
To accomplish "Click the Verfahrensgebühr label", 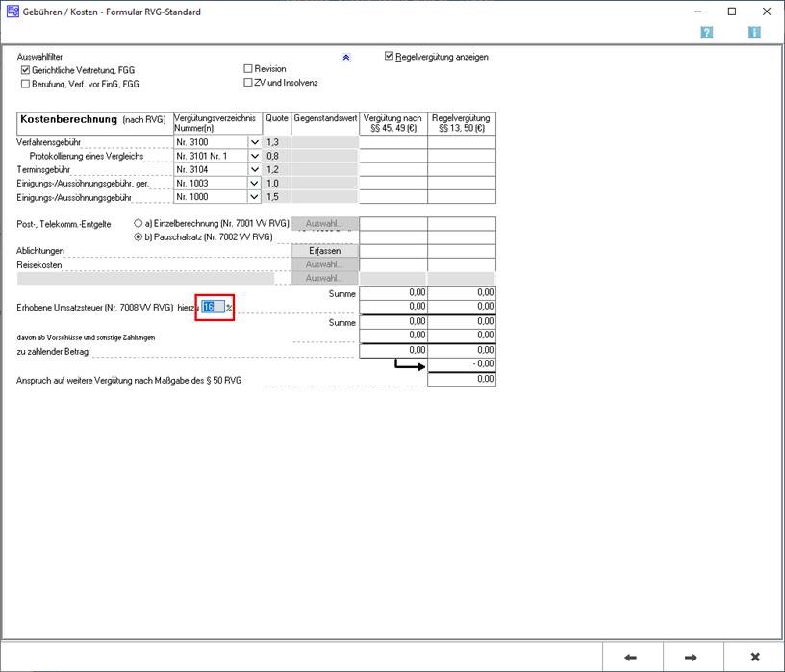I will pyautogui.click(x=48, y=142).
